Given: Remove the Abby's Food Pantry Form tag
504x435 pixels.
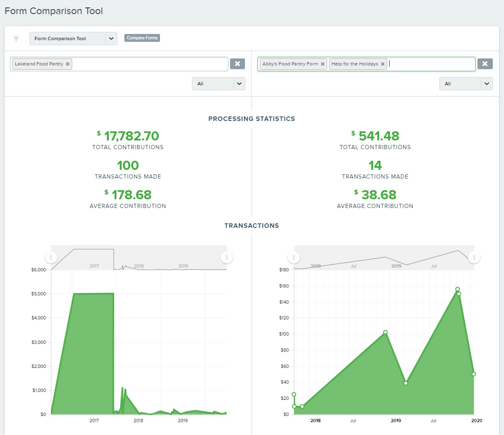Looking at the screenshot, I should (322, 64).
